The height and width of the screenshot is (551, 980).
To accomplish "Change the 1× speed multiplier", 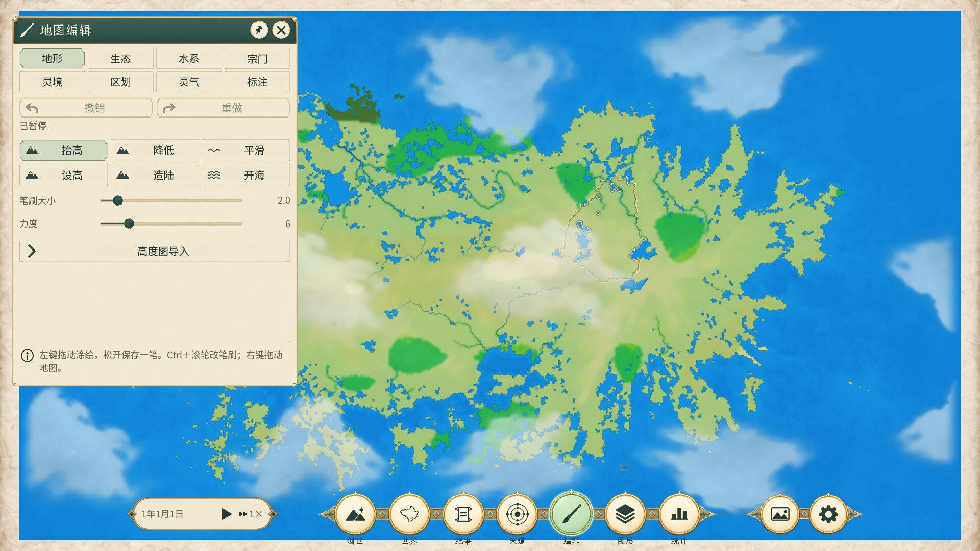I will tap(250, 514).
